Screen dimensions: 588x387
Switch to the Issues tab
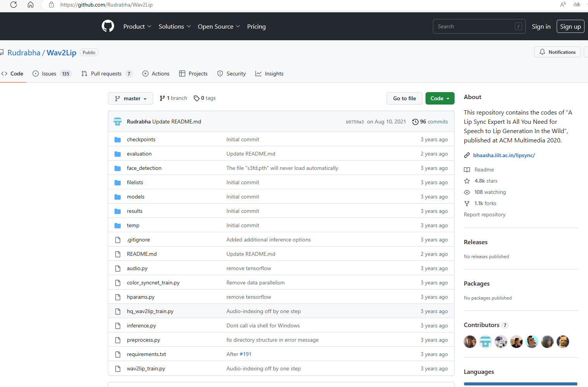52,74
